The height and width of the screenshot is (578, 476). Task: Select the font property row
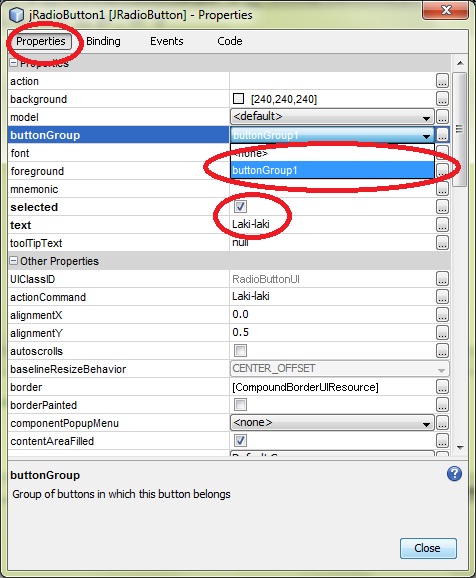coord(118,153)
